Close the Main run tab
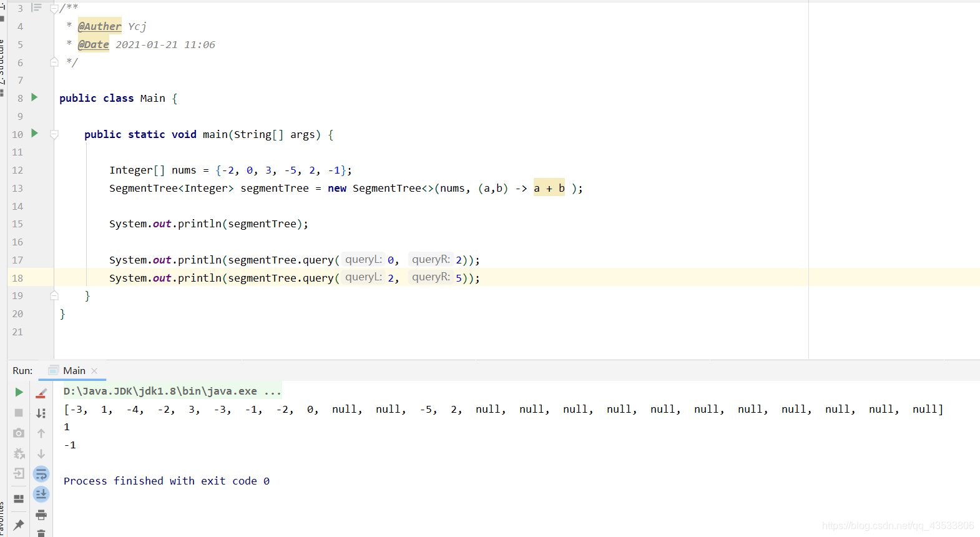The height and width of the screenshot is (537, 980). [x=94, y=371]
